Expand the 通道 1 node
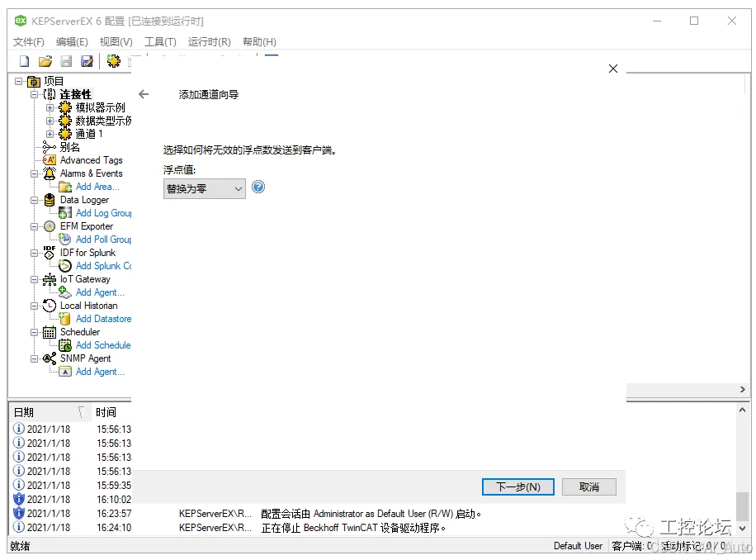The image size is (756, 560). pos(50,134)
